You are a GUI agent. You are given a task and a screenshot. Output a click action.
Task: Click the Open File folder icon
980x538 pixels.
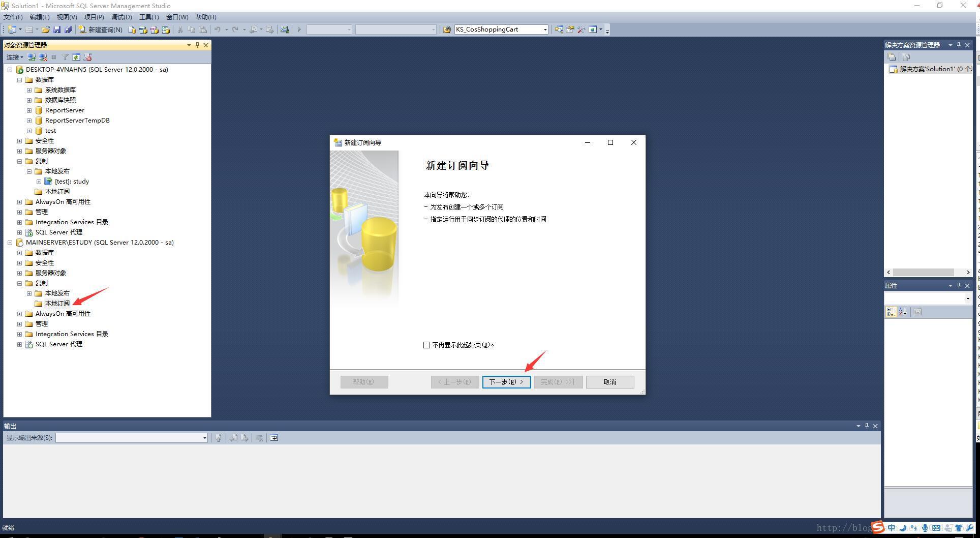pyautogui.click(x=46, y=29)
